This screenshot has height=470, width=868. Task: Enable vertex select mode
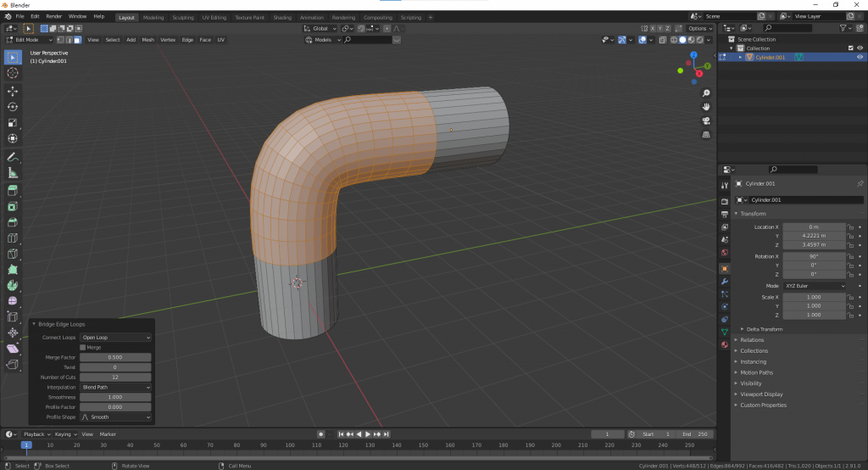click(x=60, y=40)
